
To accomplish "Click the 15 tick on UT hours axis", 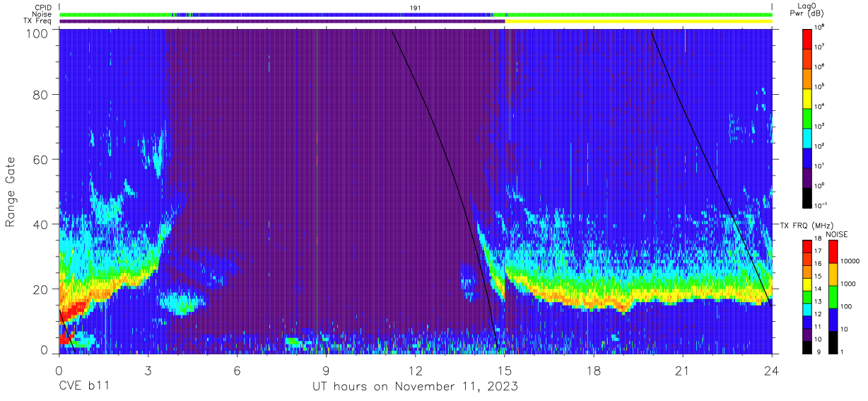I will point(505,370).
